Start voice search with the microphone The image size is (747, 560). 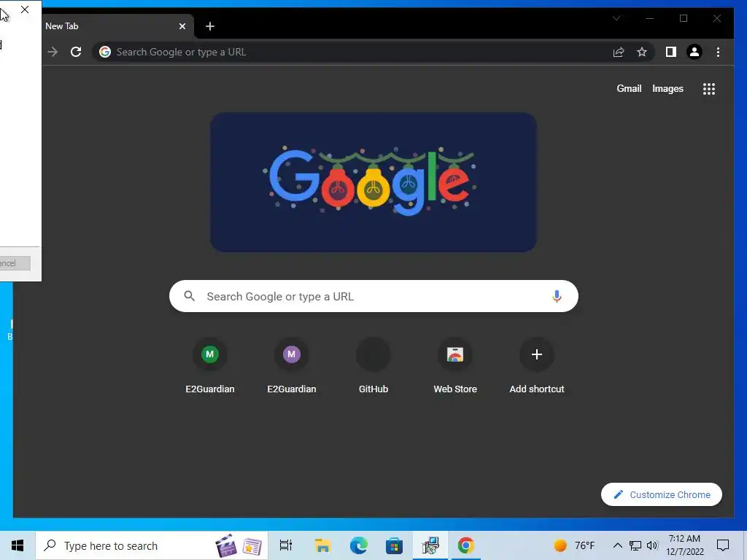pos(557,296)
